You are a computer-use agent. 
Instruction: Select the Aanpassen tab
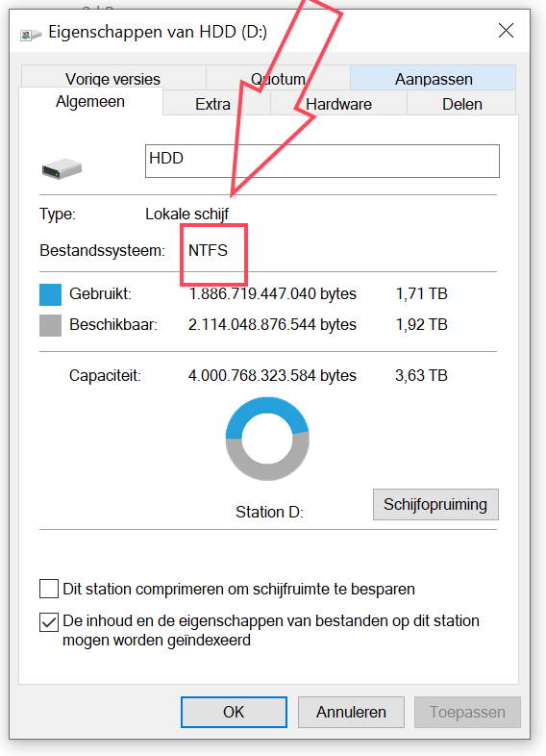point(434,78)
